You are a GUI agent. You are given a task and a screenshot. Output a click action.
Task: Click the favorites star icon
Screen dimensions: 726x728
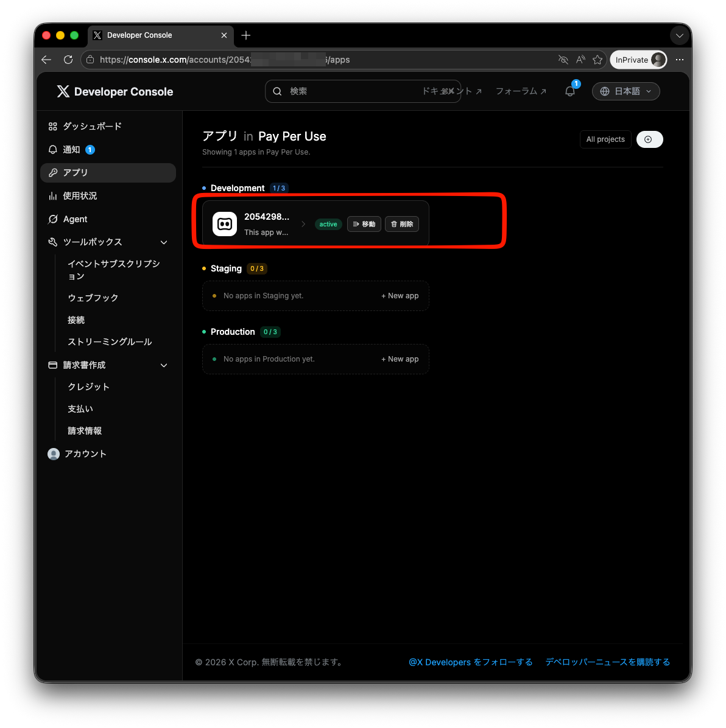pyautogui.click(x=598, y=60)
